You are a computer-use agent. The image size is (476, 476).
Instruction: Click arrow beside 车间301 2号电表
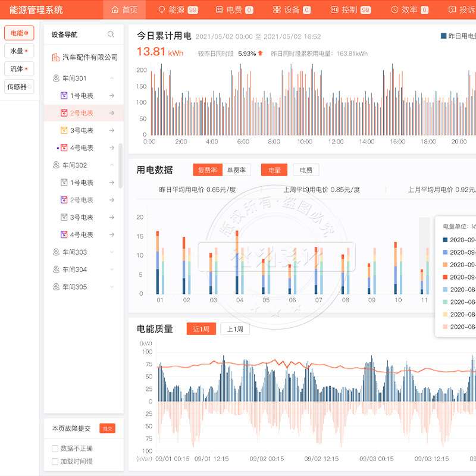[x=112, y=113]
